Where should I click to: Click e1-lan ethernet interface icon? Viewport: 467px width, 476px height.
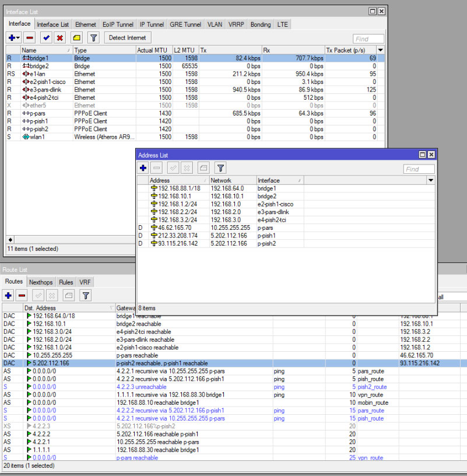pyautogui.click(x=26, y=73)
